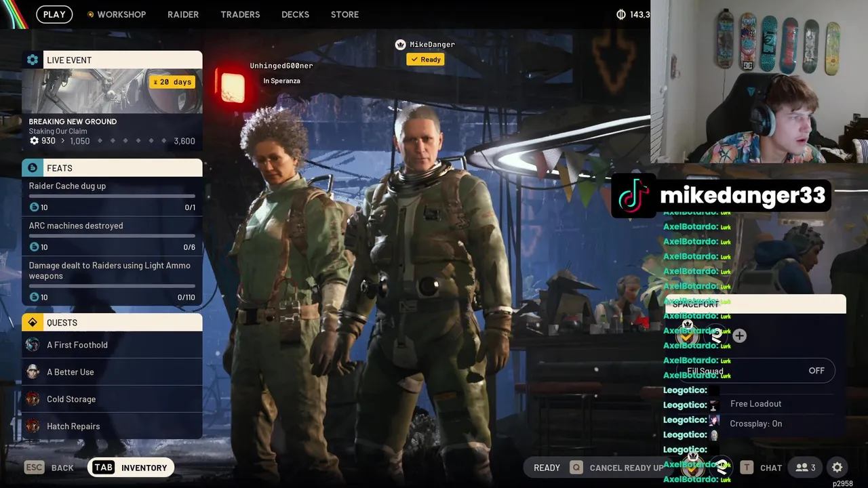Open CHAT from the bottom bar
868x488 pixels.
coord(771,468)
